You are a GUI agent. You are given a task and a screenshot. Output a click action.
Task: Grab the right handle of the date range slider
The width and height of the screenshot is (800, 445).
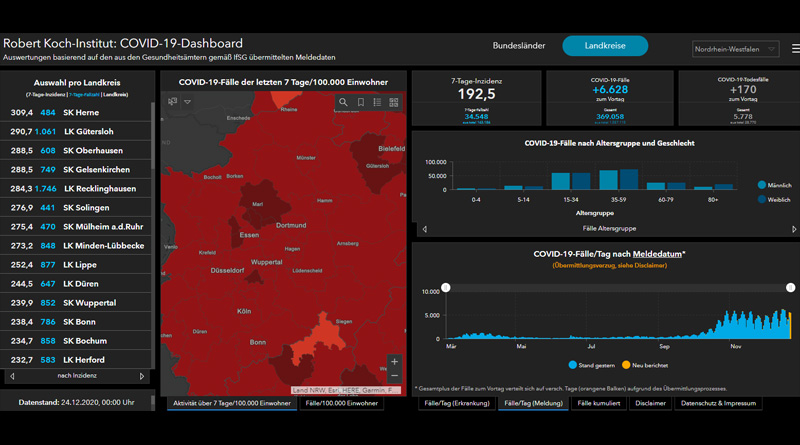click(x=790, y=288)
